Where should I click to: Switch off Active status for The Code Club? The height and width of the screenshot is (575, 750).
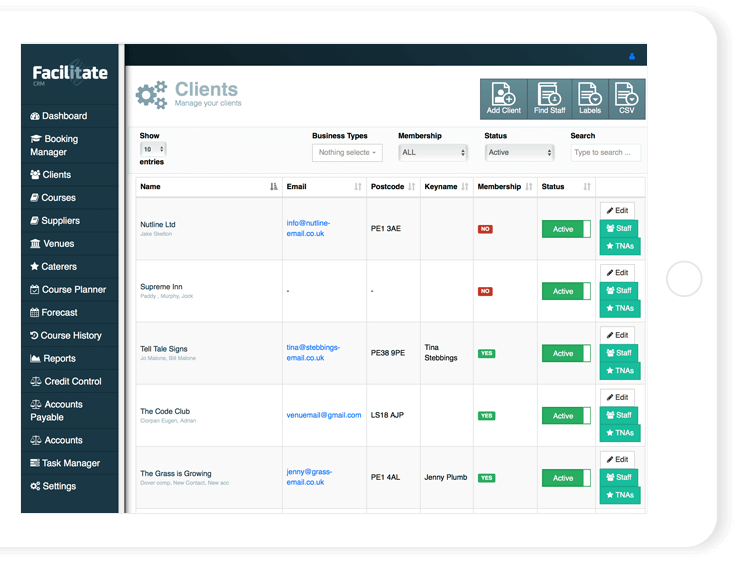click(x=566, y=416)
